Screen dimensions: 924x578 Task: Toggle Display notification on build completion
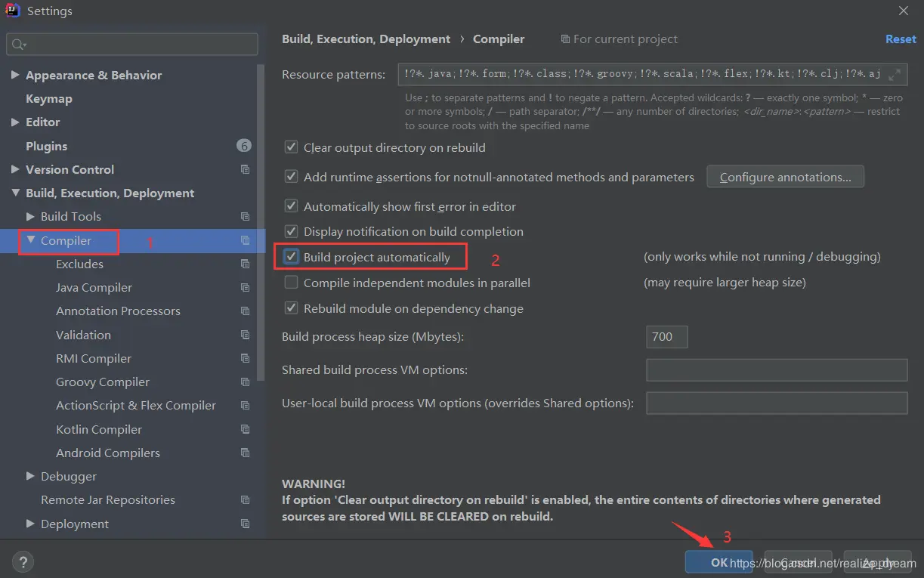(291, 231)
